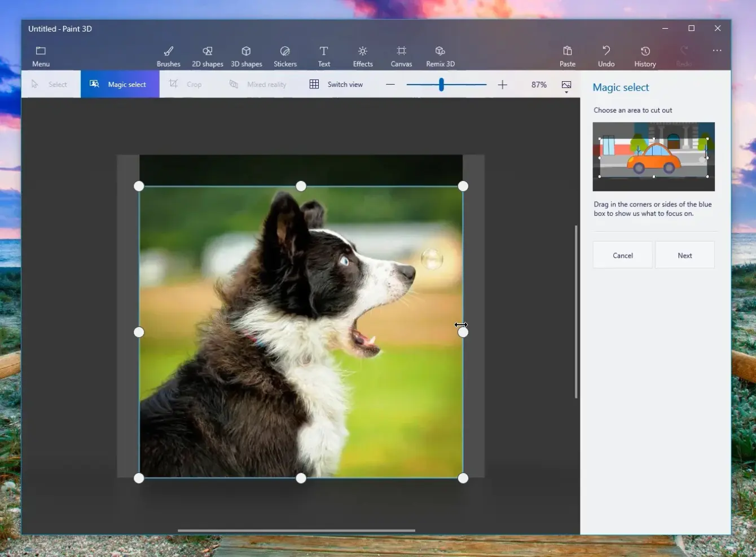756x557 pixels.
Task: Click the Next button
Action: (684, 255)
